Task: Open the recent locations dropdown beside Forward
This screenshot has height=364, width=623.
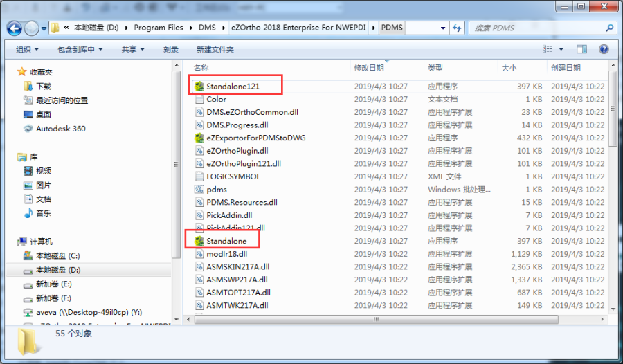Action: [x=44, y=28]
